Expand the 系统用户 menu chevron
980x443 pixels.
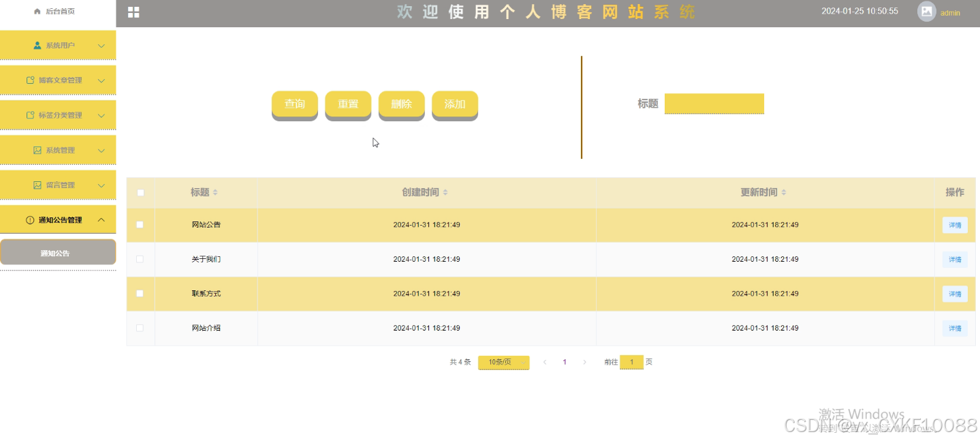101,46
